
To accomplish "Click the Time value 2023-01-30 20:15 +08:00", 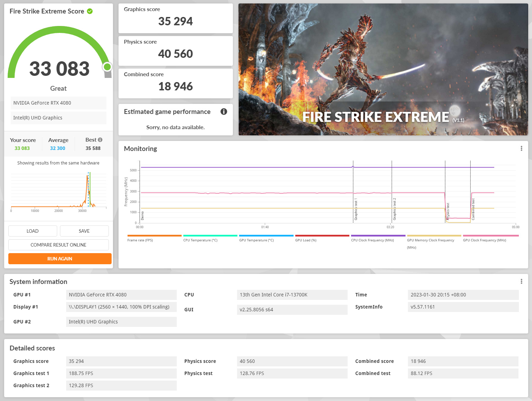I will pos(463,295).
